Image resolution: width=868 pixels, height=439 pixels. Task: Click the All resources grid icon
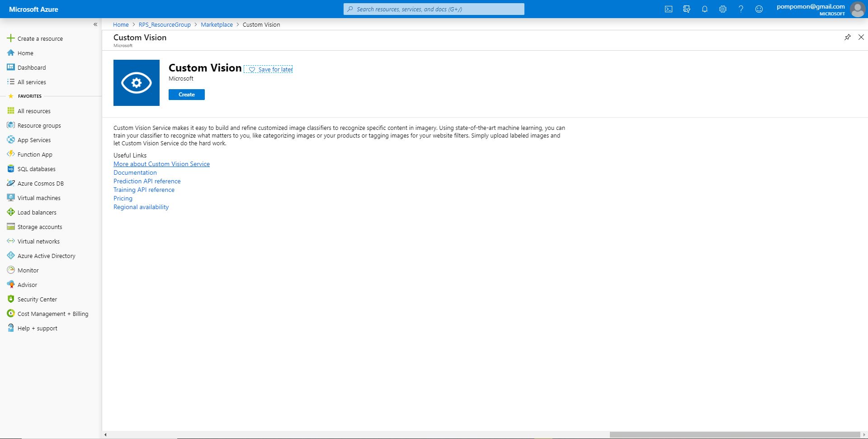click(x=11, y=111)
